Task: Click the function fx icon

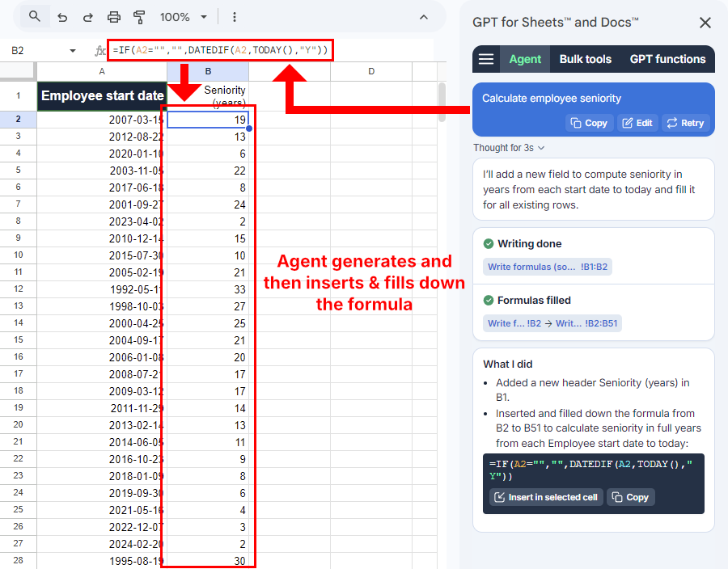Action: click(x=100, y=49)
